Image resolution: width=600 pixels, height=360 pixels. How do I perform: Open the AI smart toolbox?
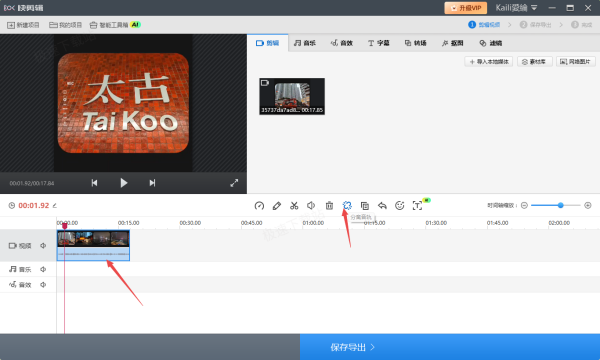click(x=115, y=25)
